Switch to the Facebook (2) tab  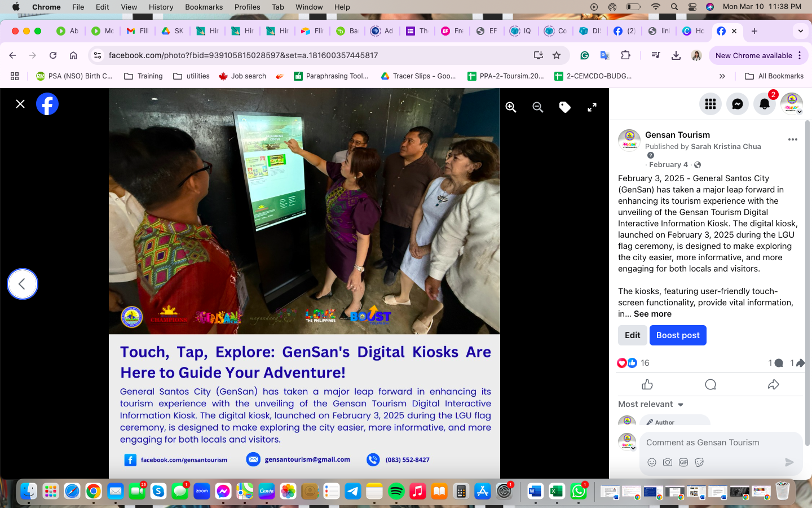pyautogui.click(x=624, y=31)
